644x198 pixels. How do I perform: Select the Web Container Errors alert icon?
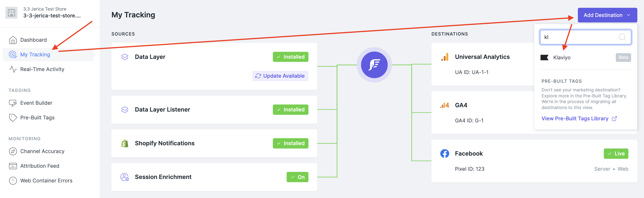[13, 181]
